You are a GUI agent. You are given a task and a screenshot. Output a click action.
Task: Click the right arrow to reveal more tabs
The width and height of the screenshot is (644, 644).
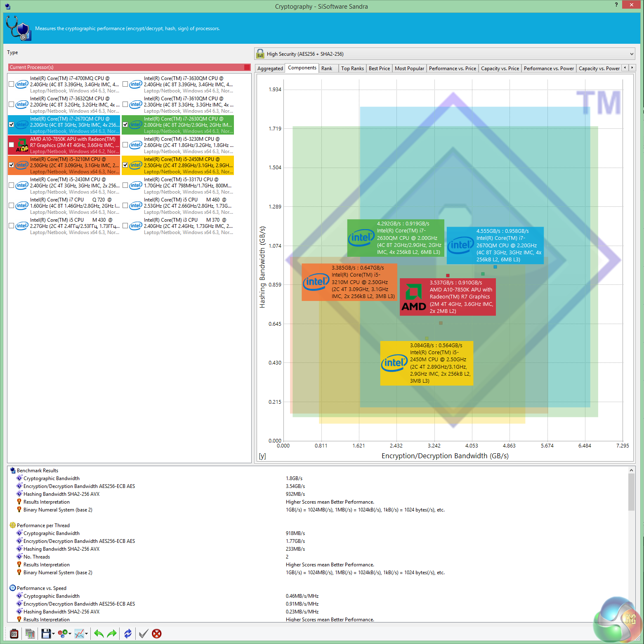coord(632,68)
